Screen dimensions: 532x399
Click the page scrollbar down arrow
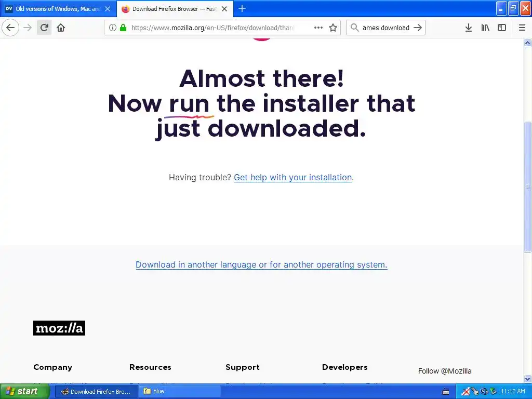(x=528, y=379)
